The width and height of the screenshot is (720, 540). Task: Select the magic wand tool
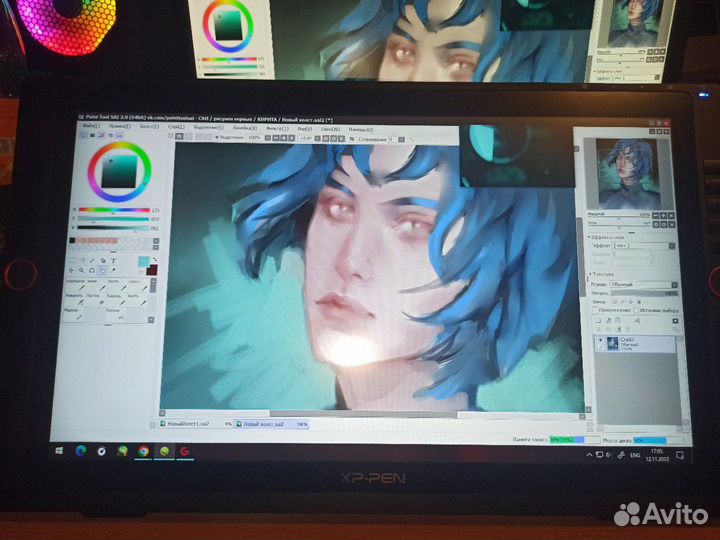93,261
